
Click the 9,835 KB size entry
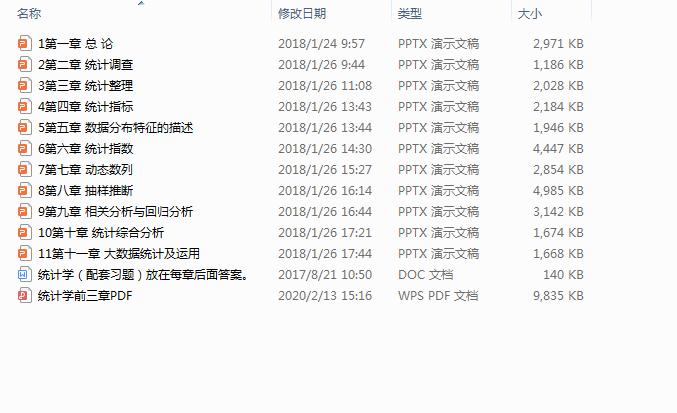coord(558,296)
